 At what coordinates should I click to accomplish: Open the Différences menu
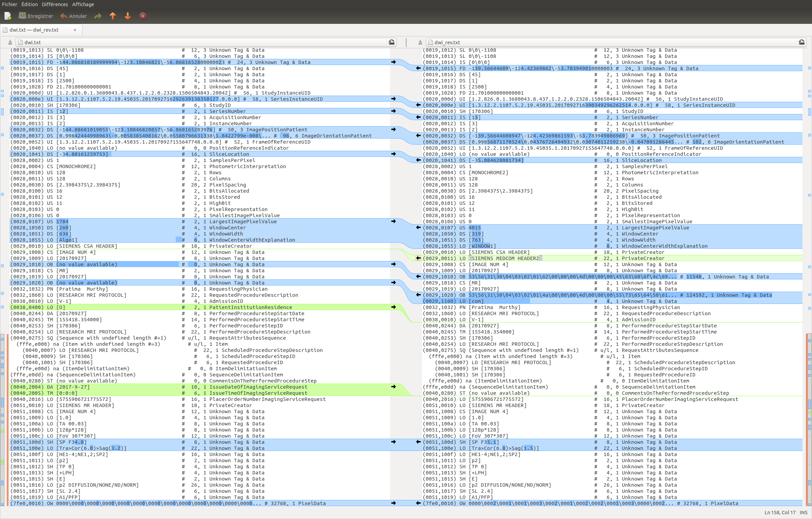(55, 4)
